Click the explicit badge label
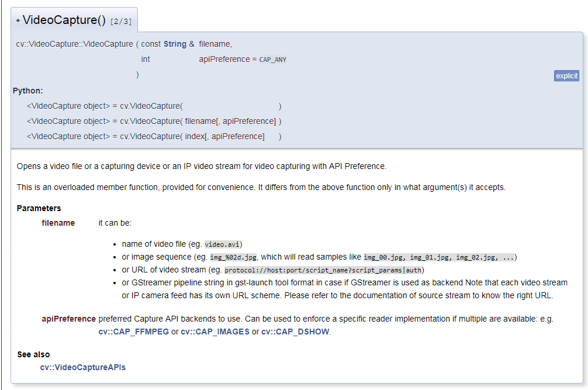The height and width of the screenshot is (390, 588). (566, 76)
